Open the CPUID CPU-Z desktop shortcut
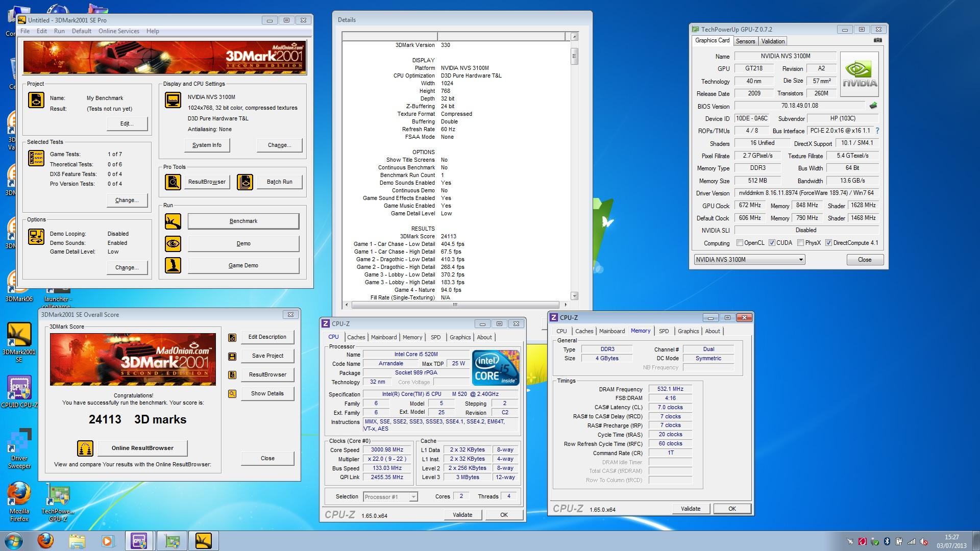Viewport: 980px width, 551px height. click(x=19, y=392)
